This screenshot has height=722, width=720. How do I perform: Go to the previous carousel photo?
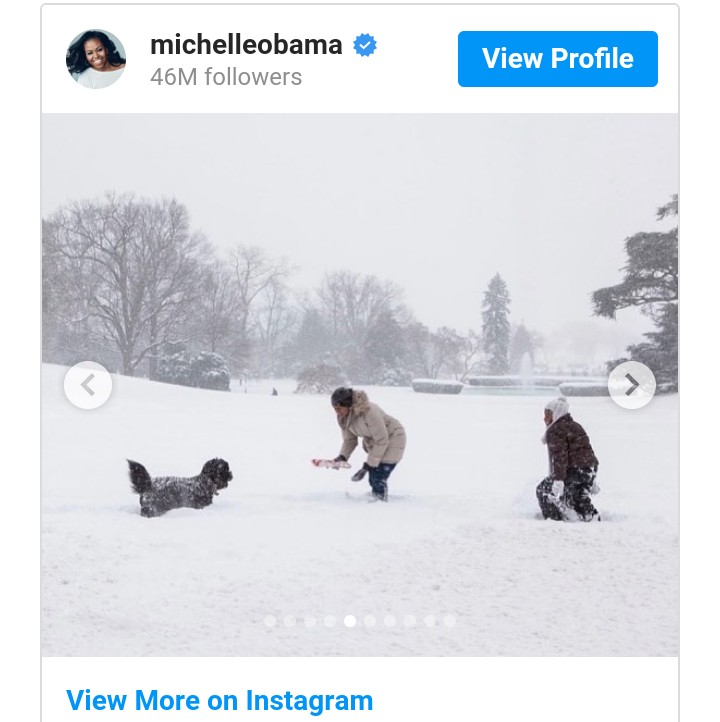88,385
